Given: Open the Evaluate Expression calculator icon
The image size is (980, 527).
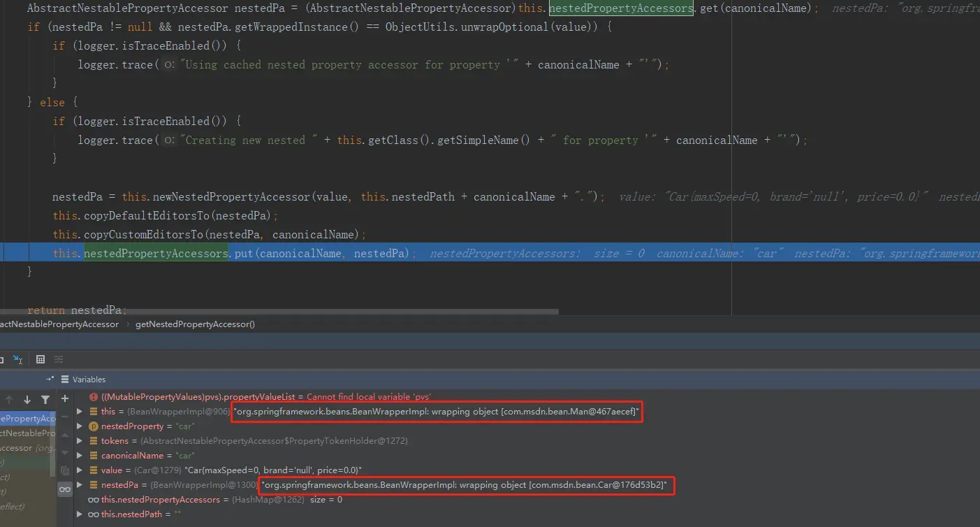Looking at the screenshot, I should (x=41, y=359).
